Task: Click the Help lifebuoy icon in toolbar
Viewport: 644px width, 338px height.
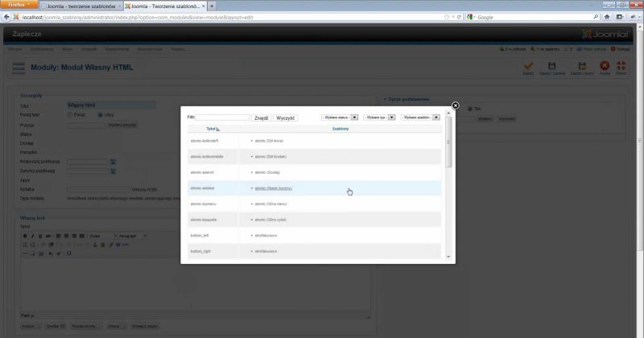Action: [621, 66]
